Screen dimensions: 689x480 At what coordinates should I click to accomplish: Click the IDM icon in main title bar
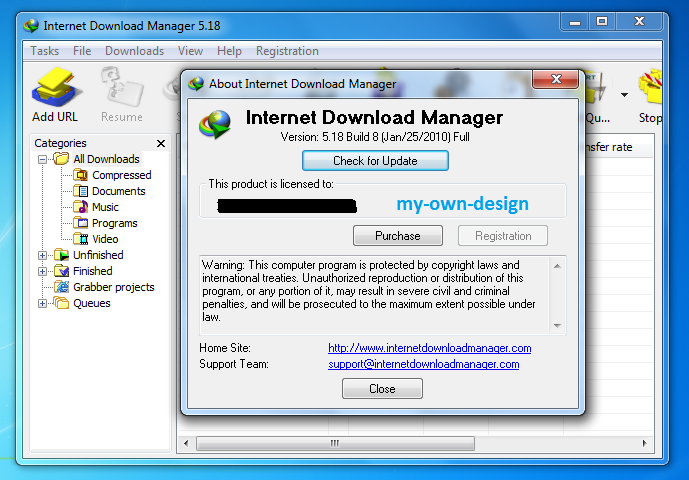(x=31, y=25)
